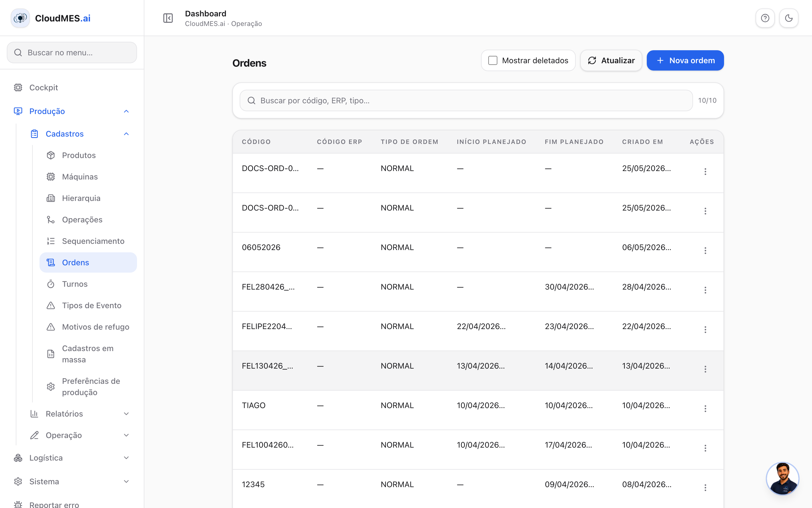Open actions menu for first DOCS-ORD row
This screenshot has height=508, width=812.
click(x=705, y=172)
